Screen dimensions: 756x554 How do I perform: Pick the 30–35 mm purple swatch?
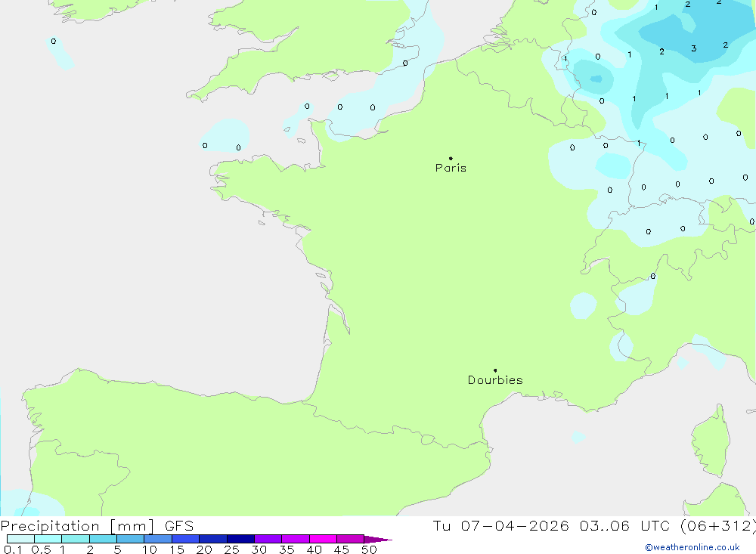(x=268, y=539)
